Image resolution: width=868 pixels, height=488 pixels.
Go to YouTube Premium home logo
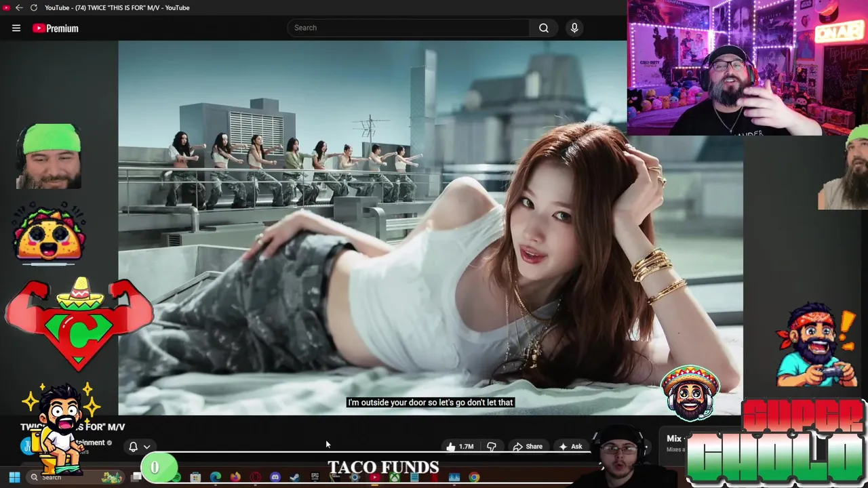pyautogui.click(x=56, y=28)
